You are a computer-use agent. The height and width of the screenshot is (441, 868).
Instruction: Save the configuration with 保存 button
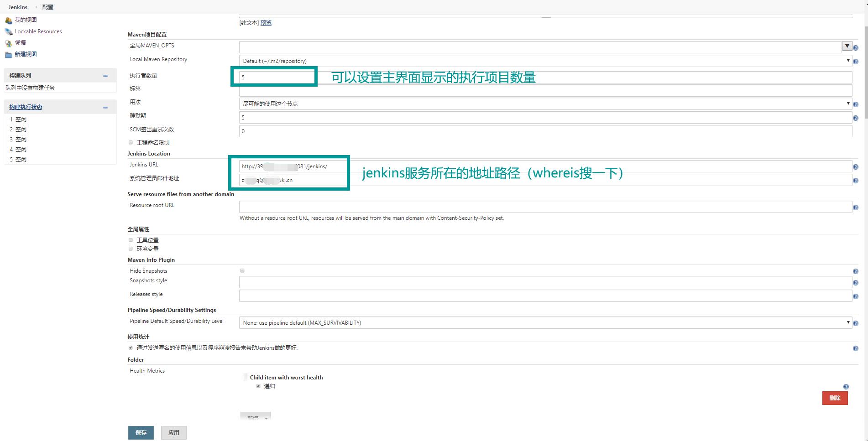(x=141, y=433)
